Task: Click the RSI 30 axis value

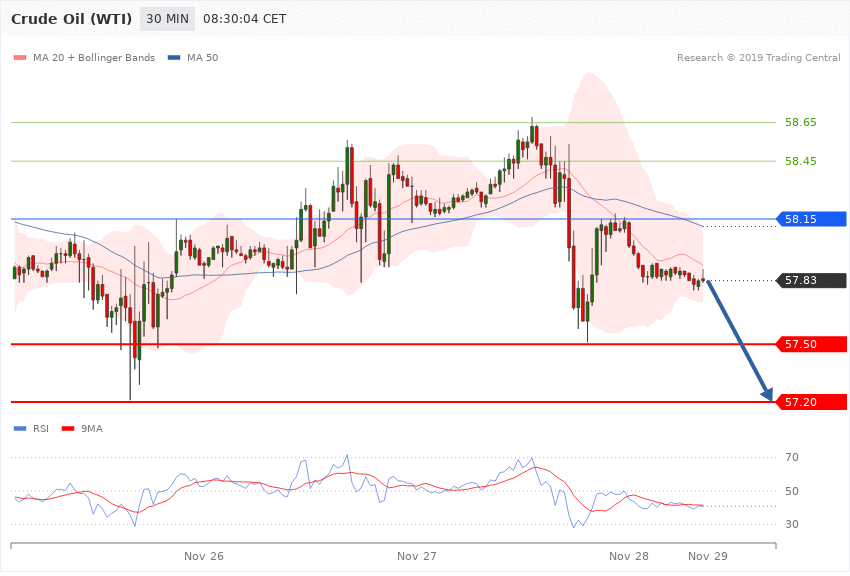Action: point(791,524)
